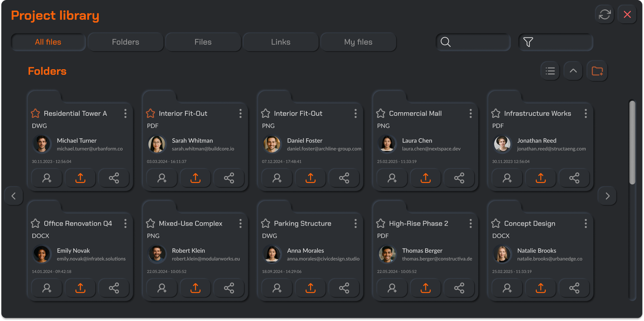Unstar the Interior Fit-Out PDF folder
The image size is (644, 321).
[x=151, y=113]
